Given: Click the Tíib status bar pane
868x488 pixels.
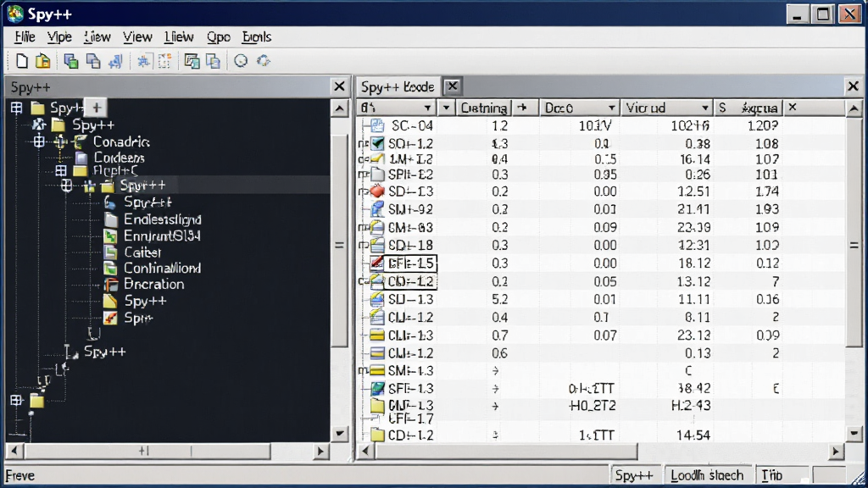Looking at the screenshot, I should (x=782, y=475).
